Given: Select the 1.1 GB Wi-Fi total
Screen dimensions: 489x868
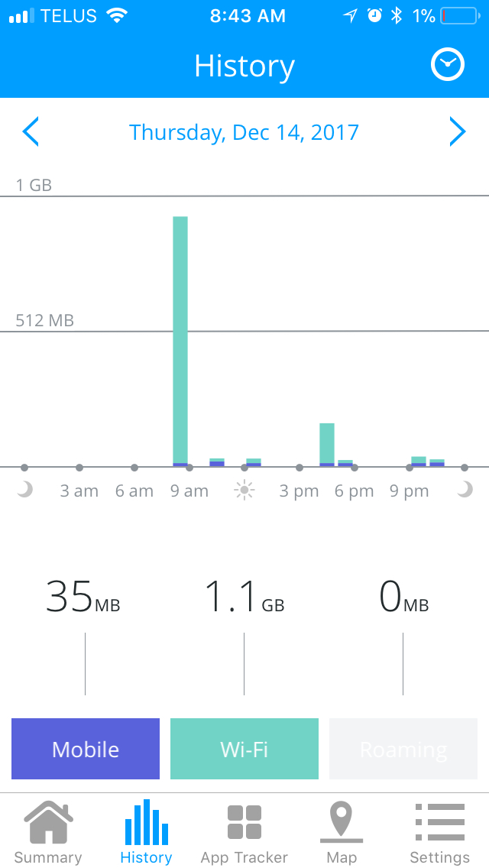Looking at the screenshot, I should tap(244, 597).
